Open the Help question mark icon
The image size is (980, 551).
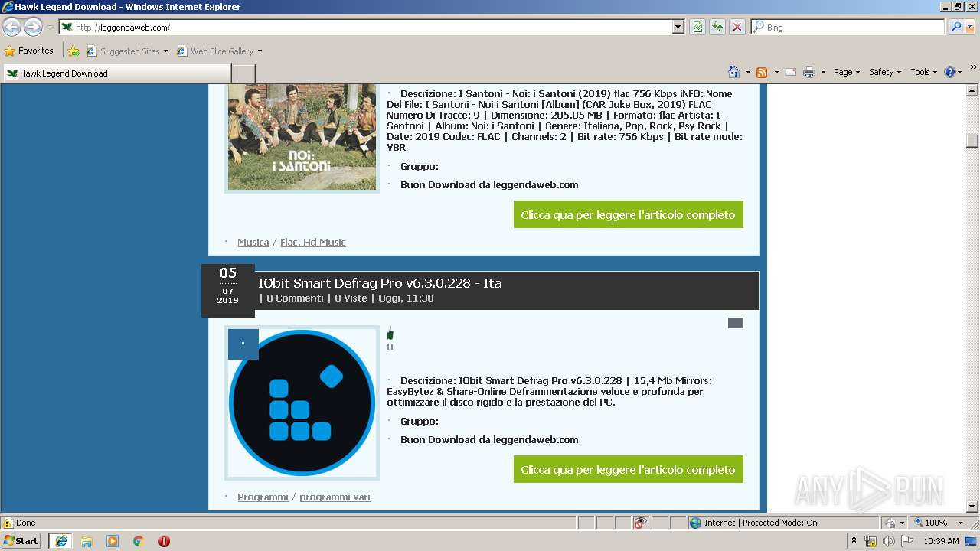[x=949, y=72]
